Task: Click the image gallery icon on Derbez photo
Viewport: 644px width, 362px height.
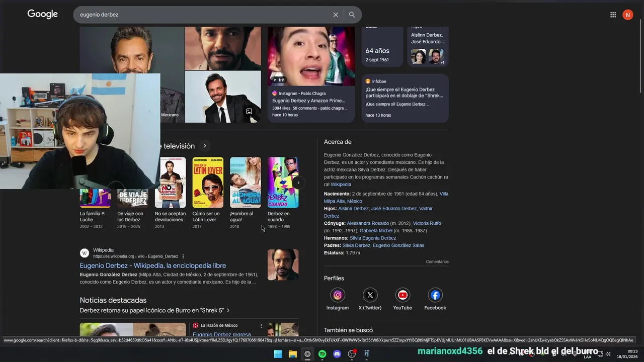Action: pyautogui.click(x=249, y=111)
